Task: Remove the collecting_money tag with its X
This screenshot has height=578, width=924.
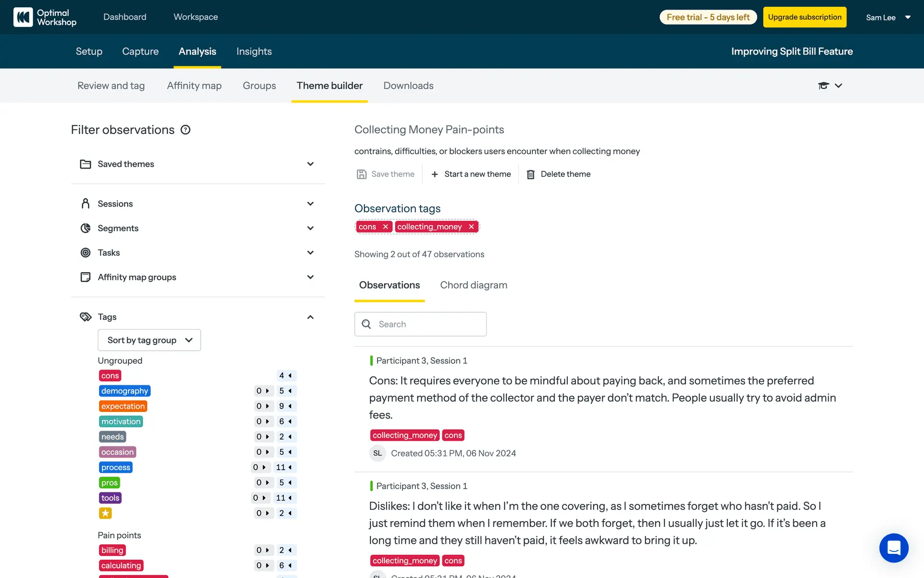Action: (x=472, y=227)
